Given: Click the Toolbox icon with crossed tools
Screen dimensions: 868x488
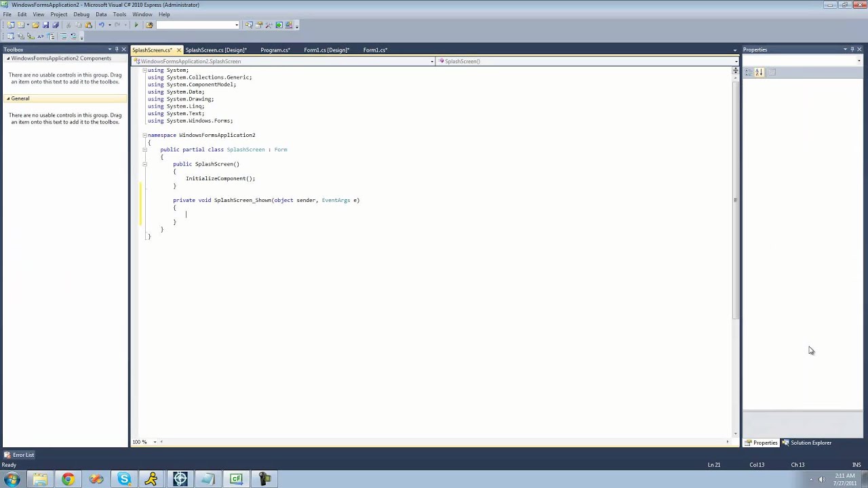Looking at the screenshot, I should click(x=269, y=25).
